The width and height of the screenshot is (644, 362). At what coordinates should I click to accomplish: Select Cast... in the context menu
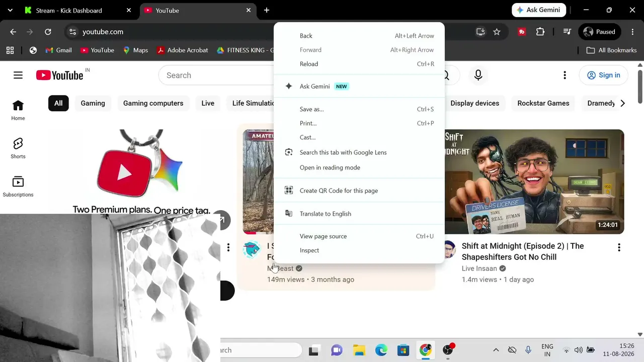pos(359,137)
